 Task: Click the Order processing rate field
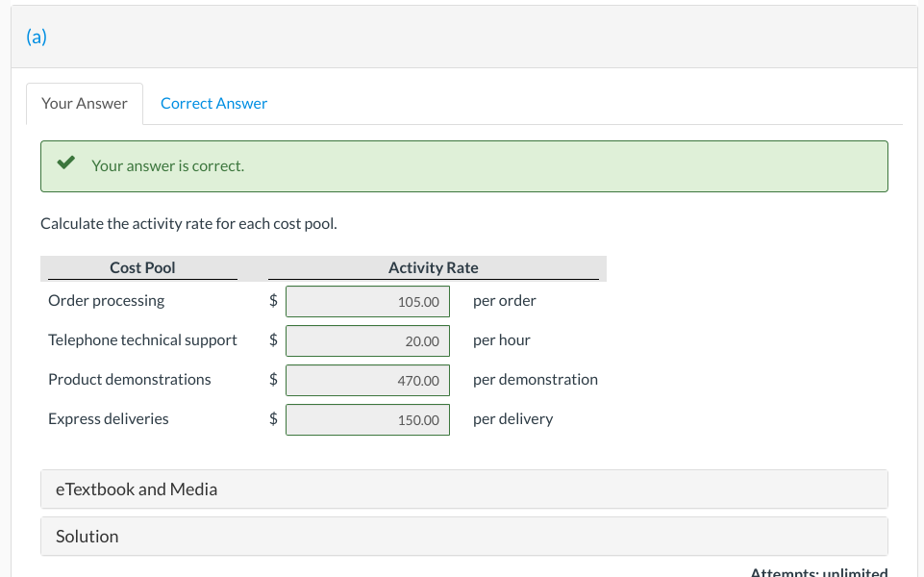(367, 302)
